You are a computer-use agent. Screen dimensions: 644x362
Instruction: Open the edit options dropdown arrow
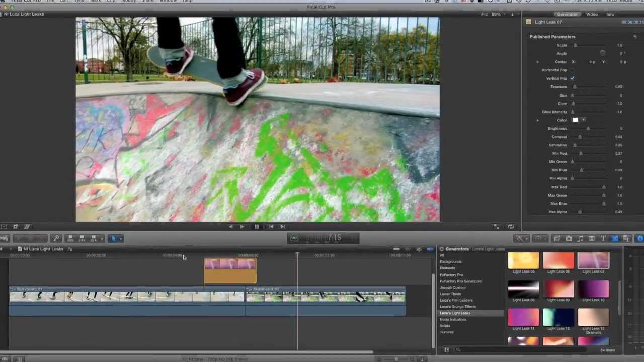pos(102,239)
